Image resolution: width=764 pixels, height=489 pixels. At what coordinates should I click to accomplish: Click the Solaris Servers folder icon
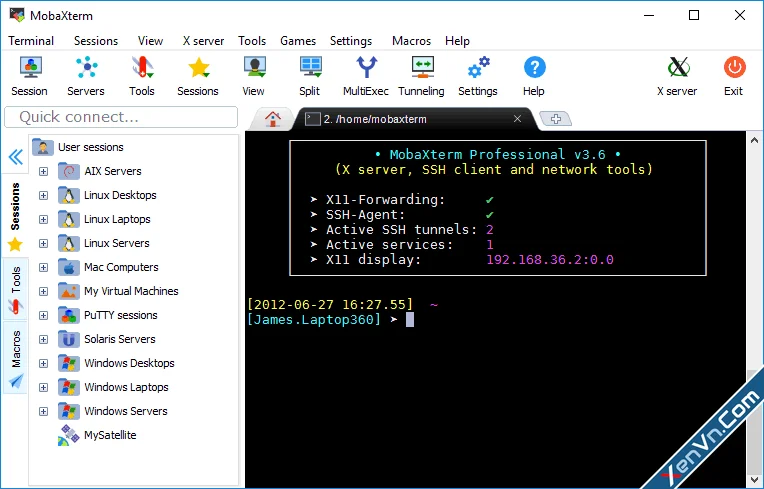click(x=68, y=339)
